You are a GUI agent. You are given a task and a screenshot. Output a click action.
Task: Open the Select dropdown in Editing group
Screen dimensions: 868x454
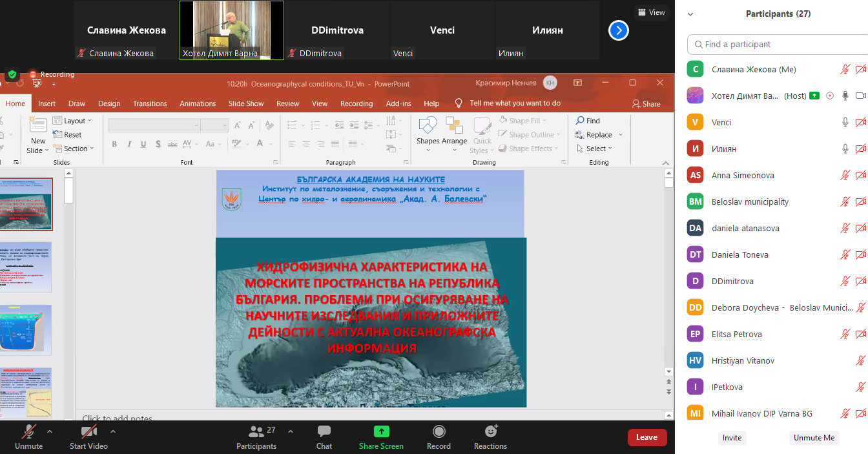(594, 149)
